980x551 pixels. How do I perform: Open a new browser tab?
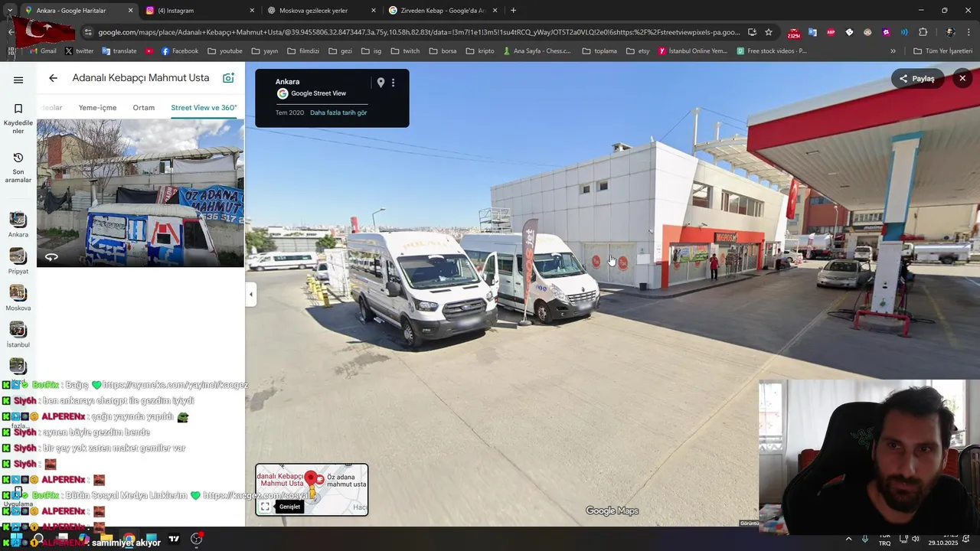pos(513,11)
